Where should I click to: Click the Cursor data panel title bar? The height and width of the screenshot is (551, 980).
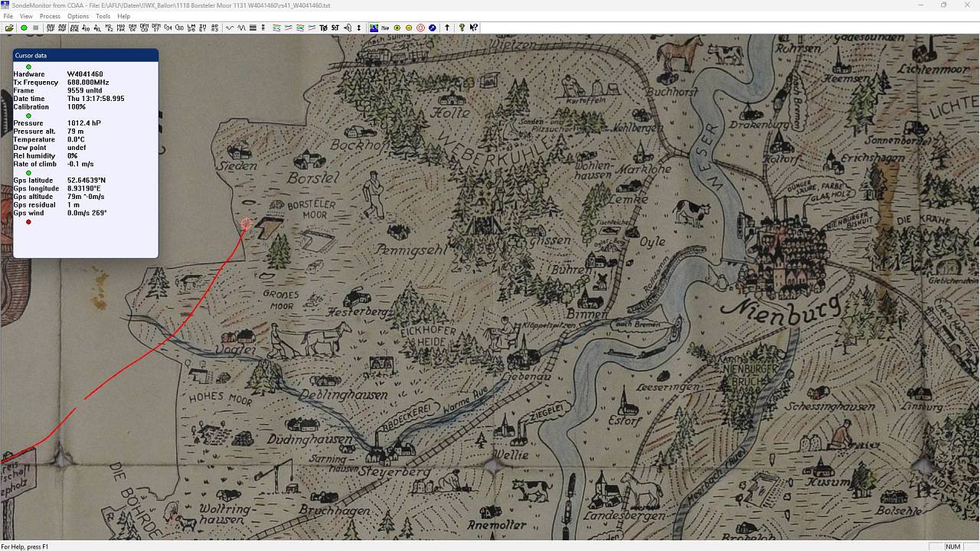point(85,55)
